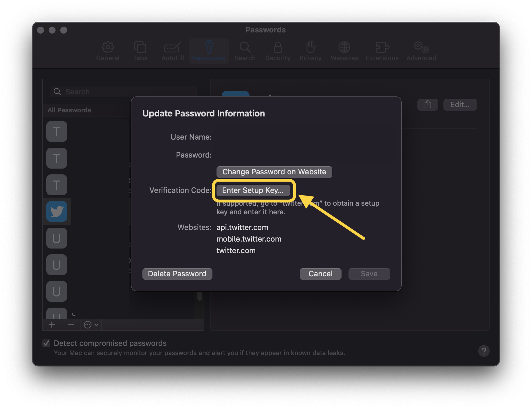The image size is (532, 409).
Task: Switch to the AutoFill pane
Action: (x=173, y=51)
